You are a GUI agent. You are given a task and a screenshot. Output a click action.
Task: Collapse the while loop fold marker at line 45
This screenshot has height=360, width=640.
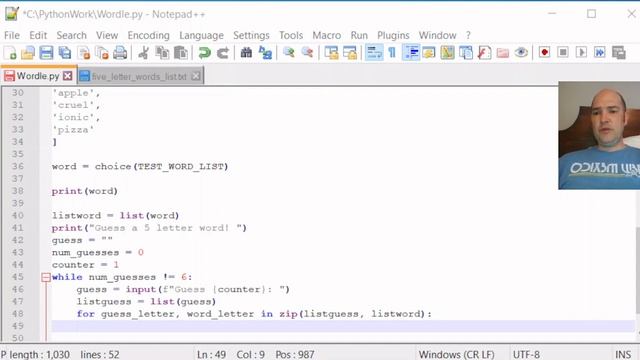point(46,278)
